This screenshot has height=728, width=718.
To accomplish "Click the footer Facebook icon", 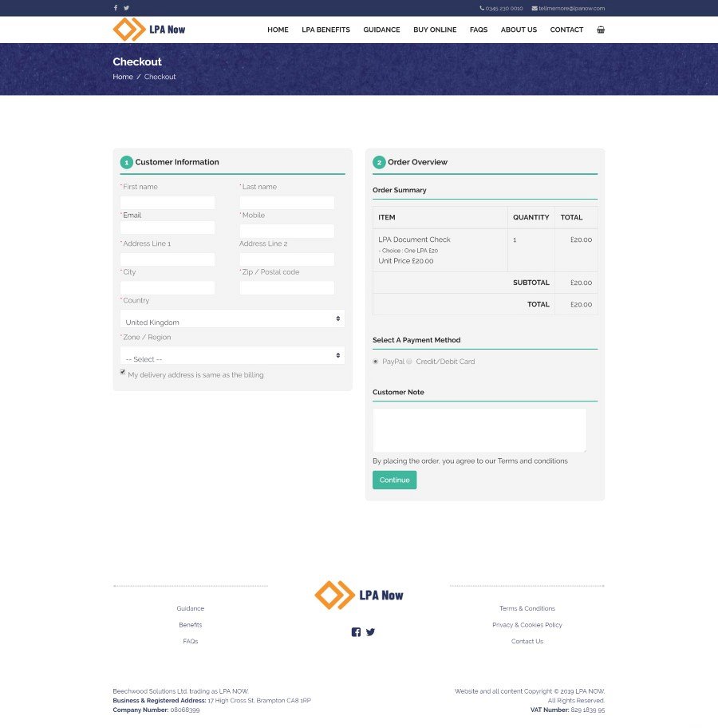I will [x=356, y=632].
